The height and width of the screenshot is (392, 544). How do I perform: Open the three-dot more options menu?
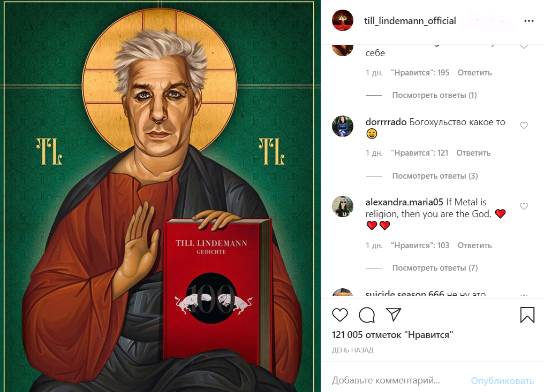[528, 21]
